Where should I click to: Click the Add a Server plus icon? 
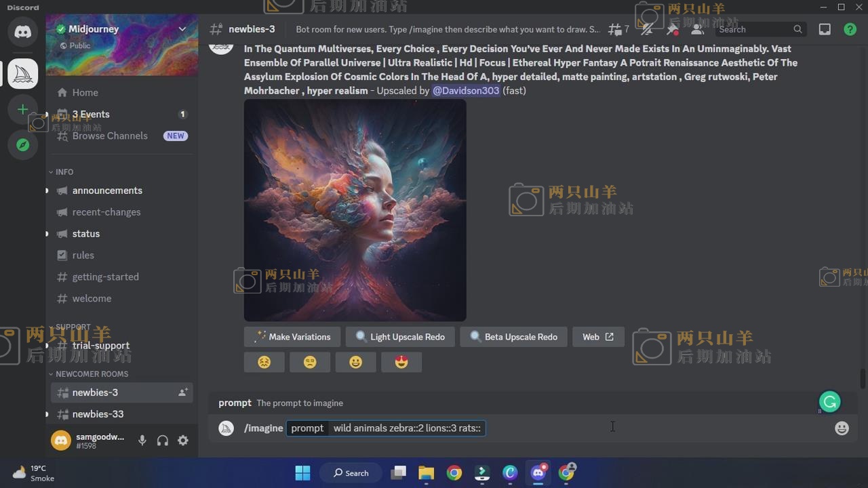[22, 109]
